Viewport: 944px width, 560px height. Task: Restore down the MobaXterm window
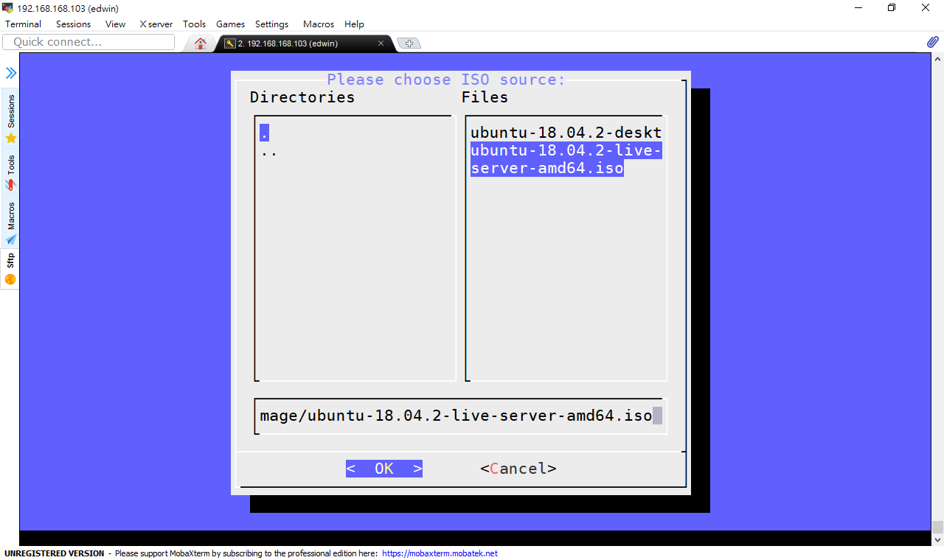coord(892,8)
